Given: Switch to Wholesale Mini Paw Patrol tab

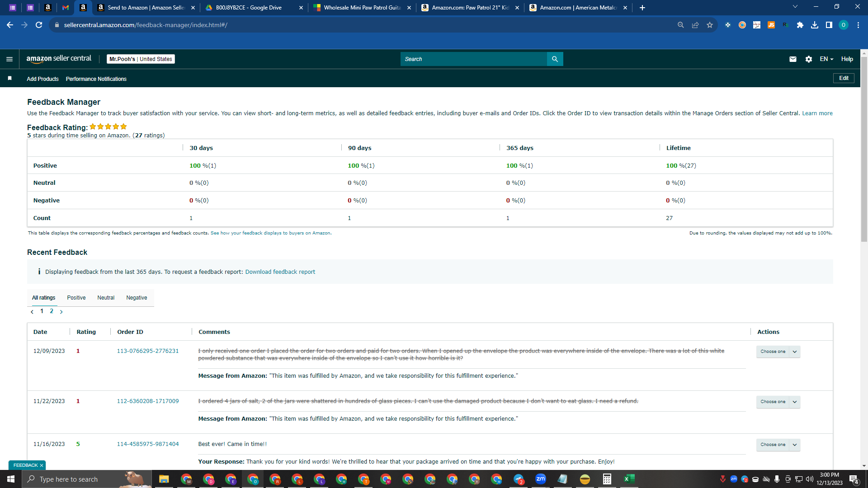Looking at the screenshot, I should 362,8.
